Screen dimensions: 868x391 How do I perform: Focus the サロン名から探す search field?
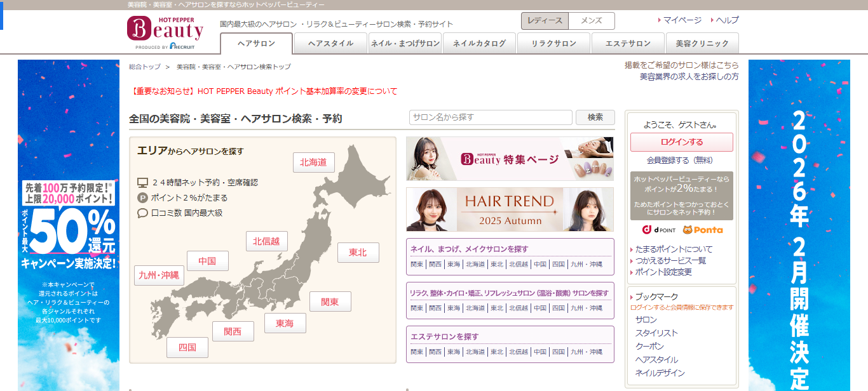491,117
